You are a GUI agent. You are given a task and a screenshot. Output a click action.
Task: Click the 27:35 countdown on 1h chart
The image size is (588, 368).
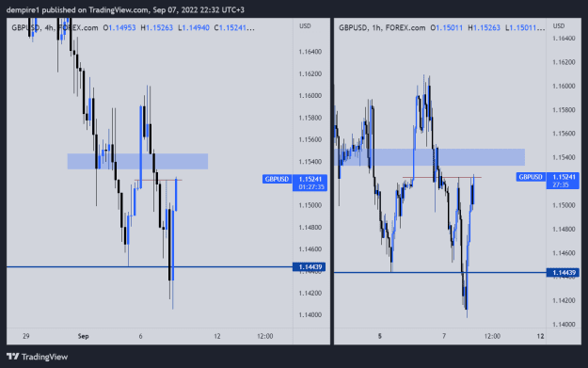tap(561, 184)
